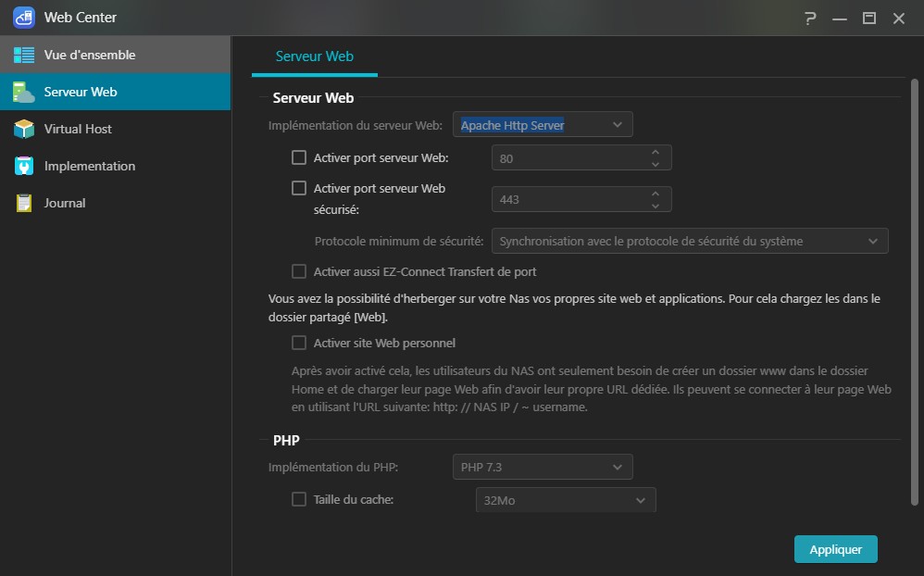Go to Virtual Host menu item
The width and height of the screenshot is (924, 576).
[78, 130]
